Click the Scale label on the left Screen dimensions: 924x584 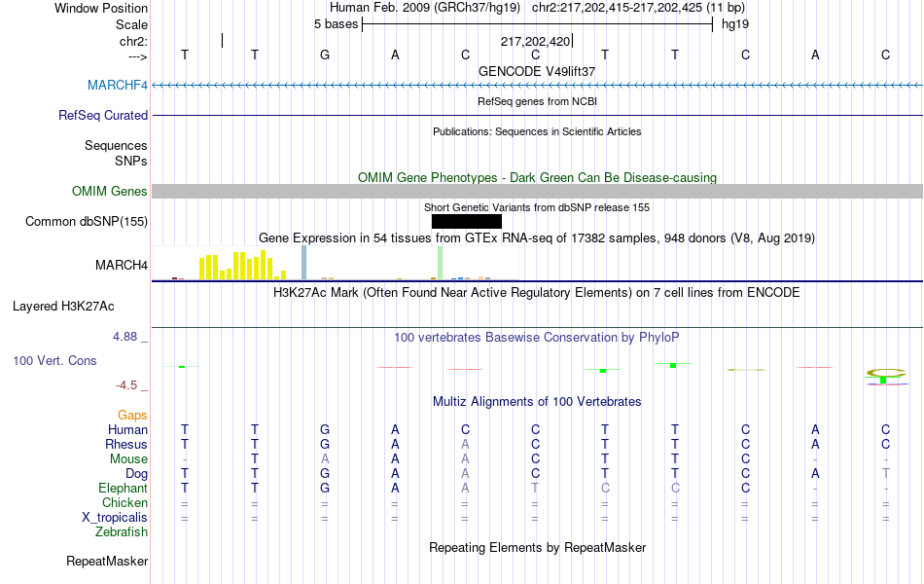point(131,24)
